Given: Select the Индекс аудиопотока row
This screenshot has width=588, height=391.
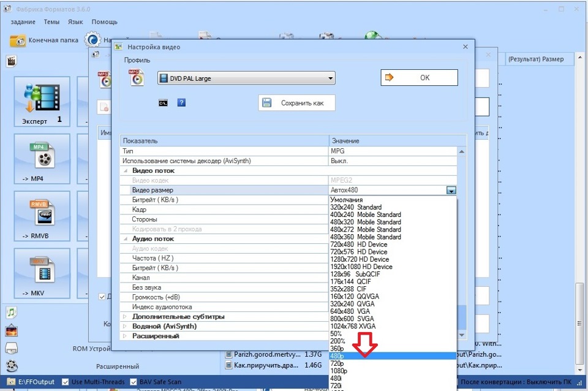Looking at the screenshot, I should point(224,307).
